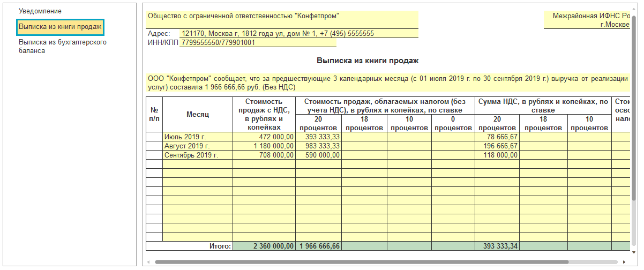This screenshot has width=644, height=270.
Task: Click the revenue statement paragraph text
Action: pos(388,82)
